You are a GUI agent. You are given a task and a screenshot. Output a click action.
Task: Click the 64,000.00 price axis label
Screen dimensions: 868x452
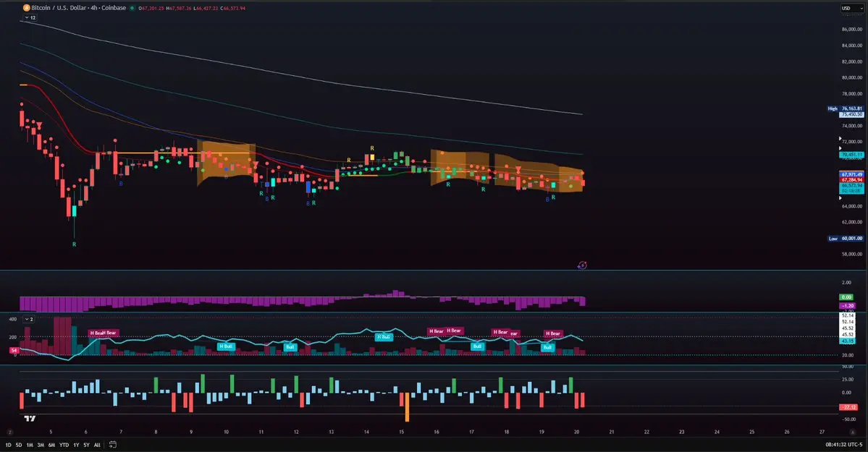(x=851, y=206)
